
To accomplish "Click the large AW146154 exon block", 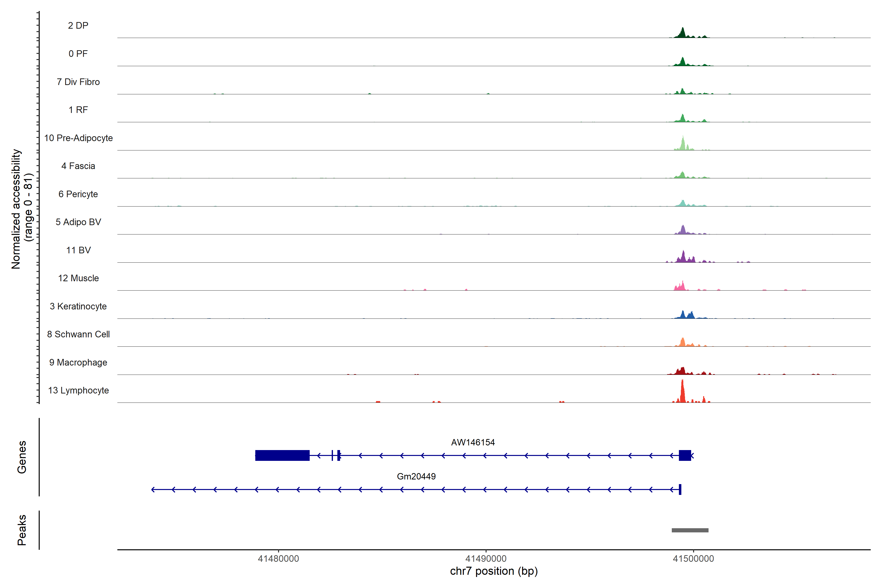I will coord(282,455).
